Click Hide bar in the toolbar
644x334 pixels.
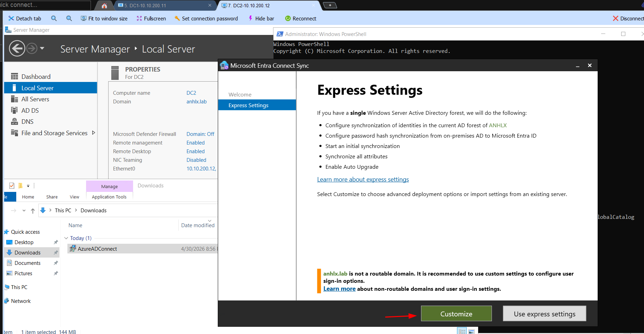pyautogui.click(x=261, y=19)
